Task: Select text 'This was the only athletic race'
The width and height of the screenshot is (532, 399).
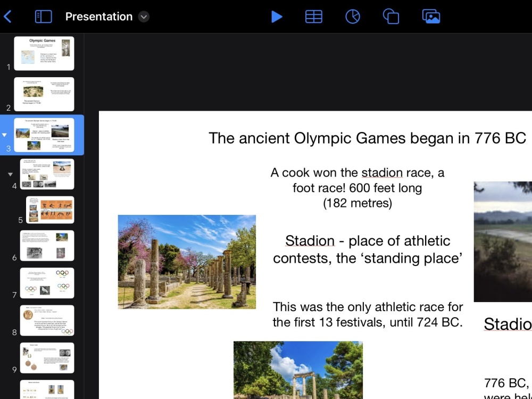Action: point(368,314)
